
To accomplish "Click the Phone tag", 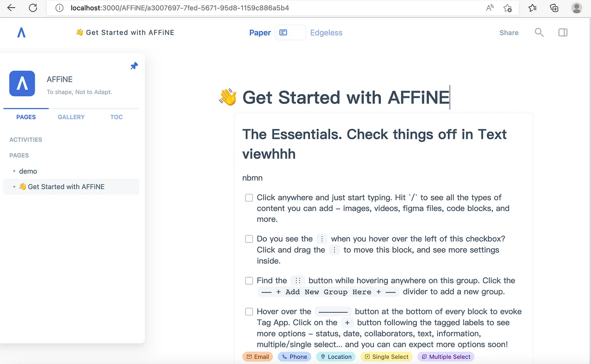I will 295,357.
